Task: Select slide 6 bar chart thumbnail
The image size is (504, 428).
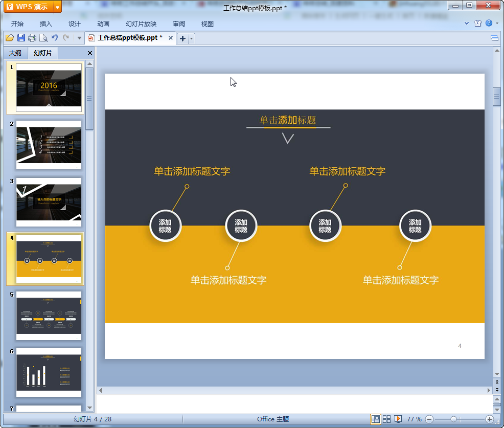Action: (49, 372)
